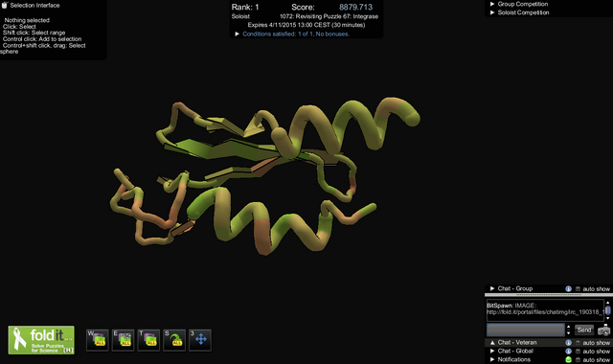Click the Shake All tool (S)
The height and width of the screenshot is (364, 613).
click(174, 340)
